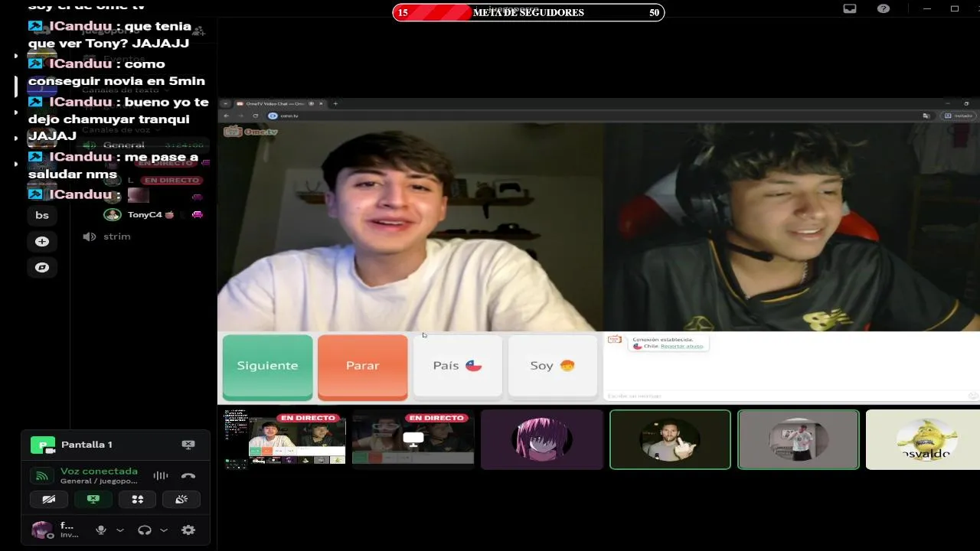Image resolution: width=980 pixels, height=551 pixels.
Task: Select participant tile with standing person avatar
Action: (799, 440)
